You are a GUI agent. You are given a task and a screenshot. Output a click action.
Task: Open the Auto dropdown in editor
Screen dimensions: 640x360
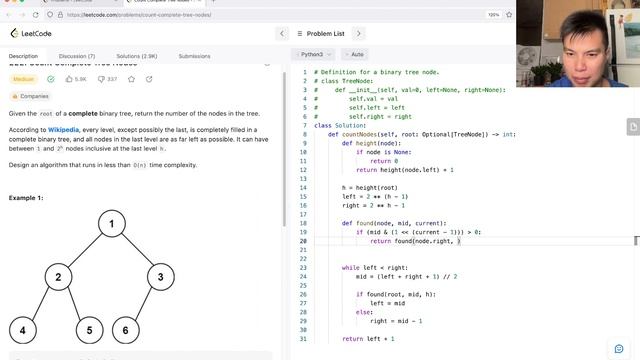pyautogui.click(x=355, y=54)
